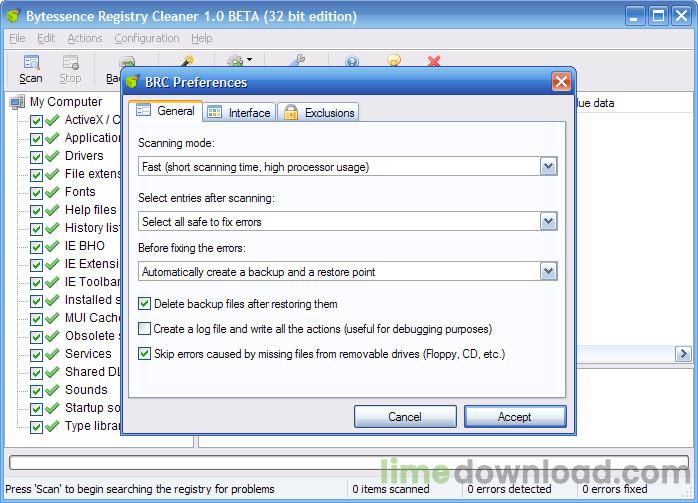Open the blue help question icon
Image resolution: width=698 pixels, height=503 pixels.
pos(352,61)
